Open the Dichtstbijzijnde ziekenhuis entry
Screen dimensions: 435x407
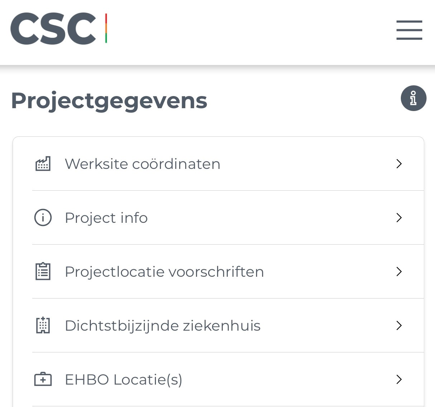219,326
